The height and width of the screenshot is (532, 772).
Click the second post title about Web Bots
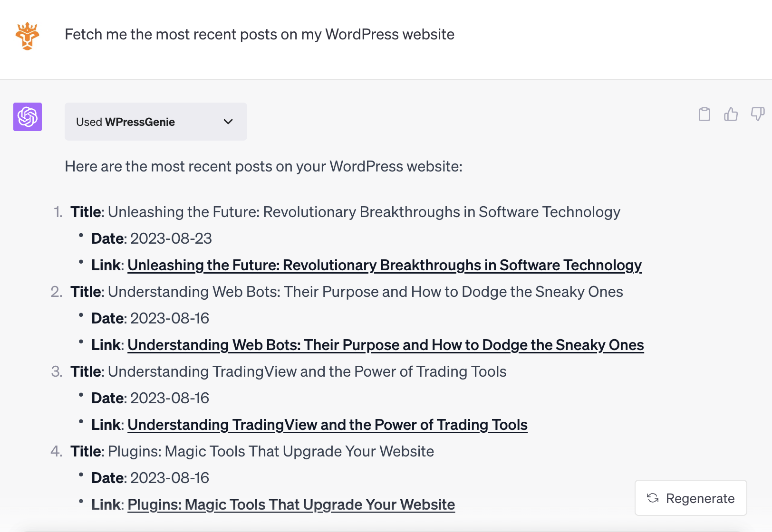point(366,292)
